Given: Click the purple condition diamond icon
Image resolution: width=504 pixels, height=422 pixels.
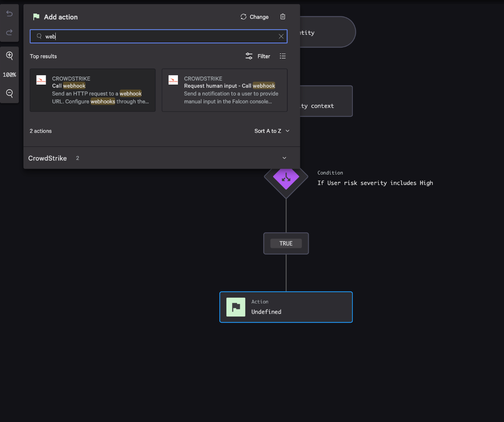Looking at the screenshot, I should click(x=286, y=177).
